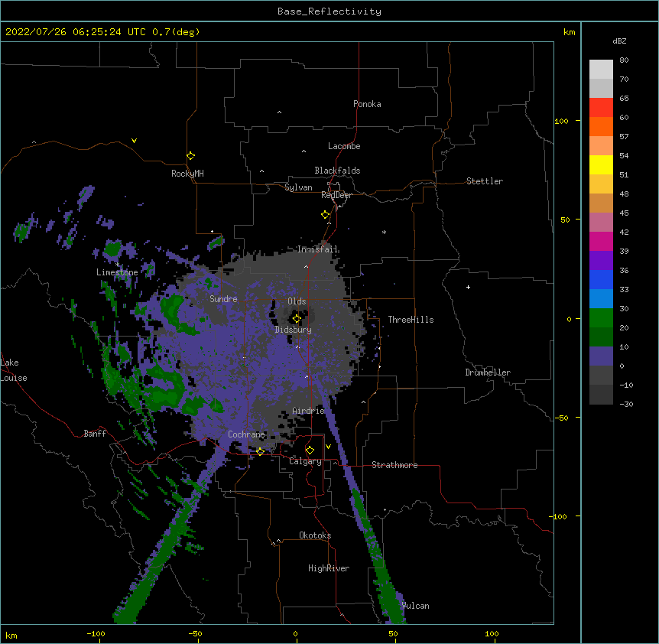Screen dimensions: 659x644
Task: Click the Stettler town label
Action: 485,181
